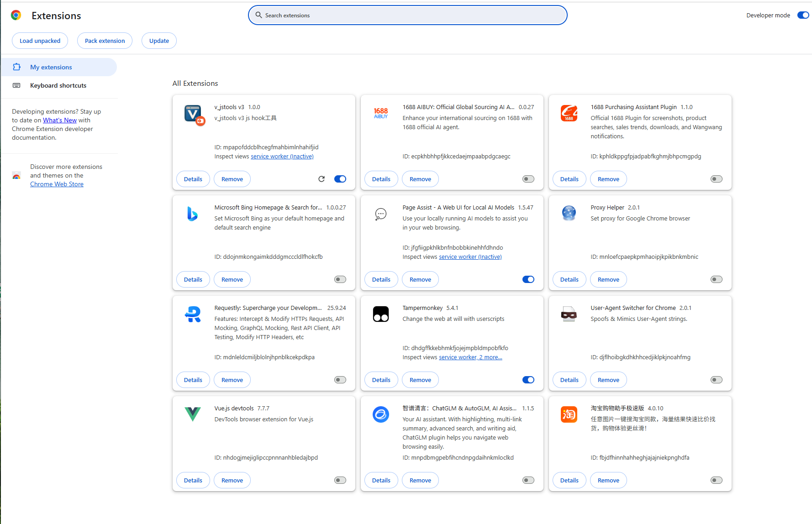Click the Tampermonkey extension icon
Viewport: 812px width, 524px height.
(x=381, y=314)
